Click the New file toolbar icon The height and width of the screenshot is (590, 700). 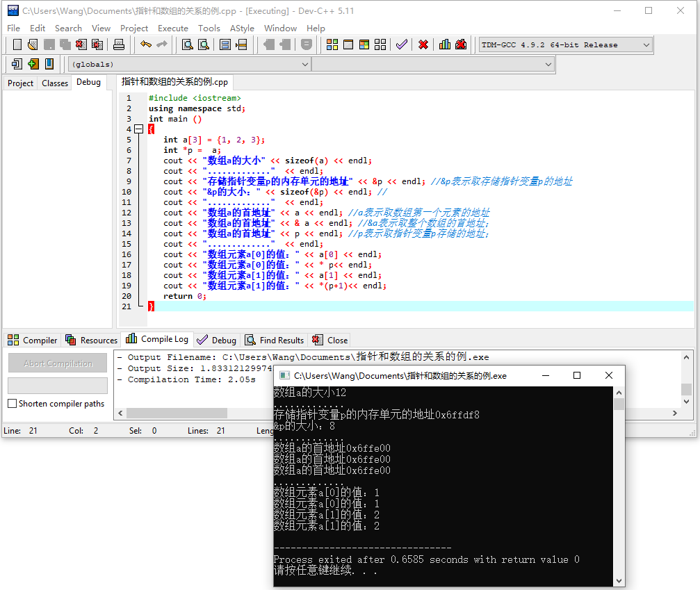[17, 44]
